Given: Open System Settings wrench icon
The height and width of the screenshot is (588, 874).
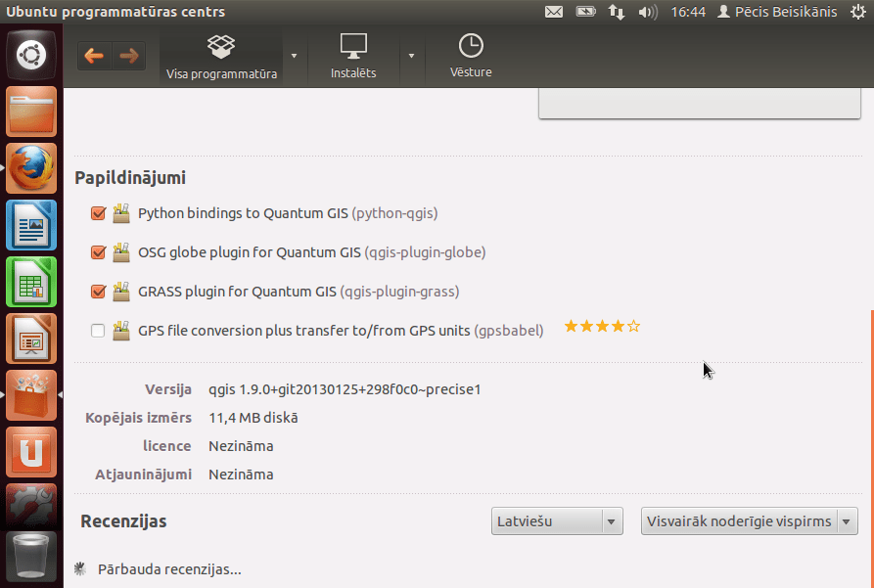Looking at the screenshot, I should pyautogui.click(x=31, y=505).
